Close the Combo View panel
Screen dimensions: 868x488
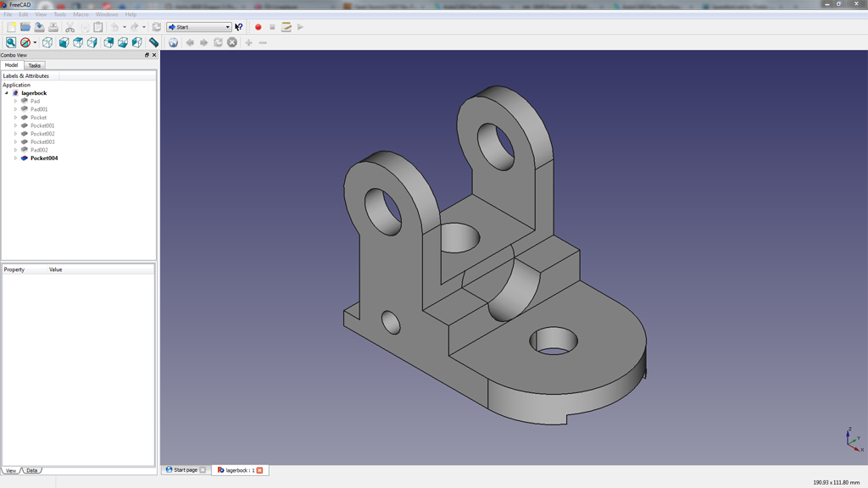pos(154,55)
